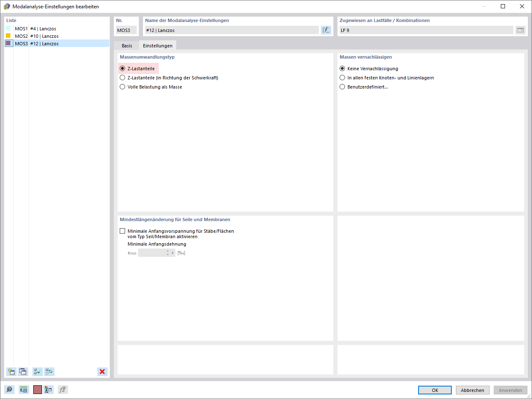532x399 pixels.
Task: Click the 'Massen vernachlässigen' heading
Action: click(x=366, y=57)
